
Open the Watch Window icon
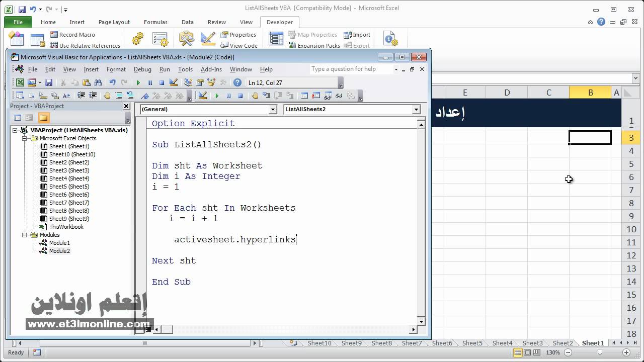[328, 96]
